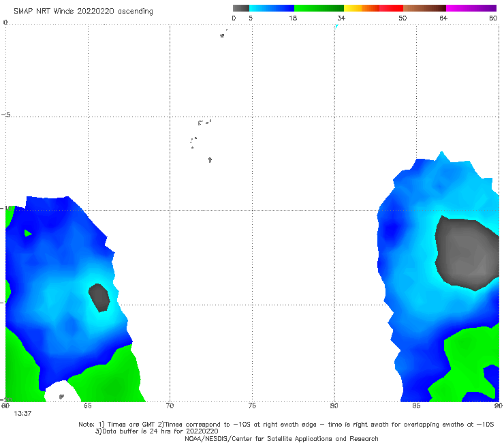Click the color bar label '64'
This screenshot has height=443, width=504.
coord(443,18)
